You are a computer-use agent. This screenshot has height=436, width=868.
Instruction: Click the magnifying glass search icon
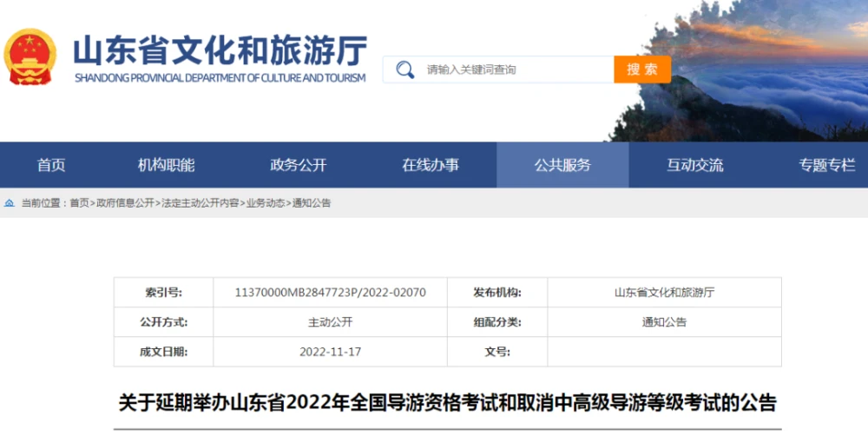click(x=404, y=69)
